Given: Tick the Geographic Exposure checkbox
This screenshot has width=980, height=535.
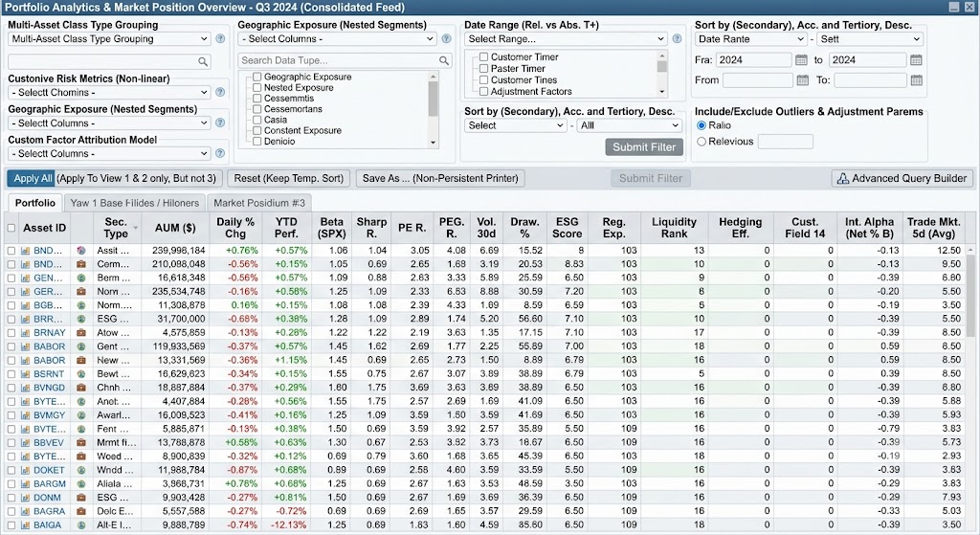Looking at the screenshot, I should [256, 77].
